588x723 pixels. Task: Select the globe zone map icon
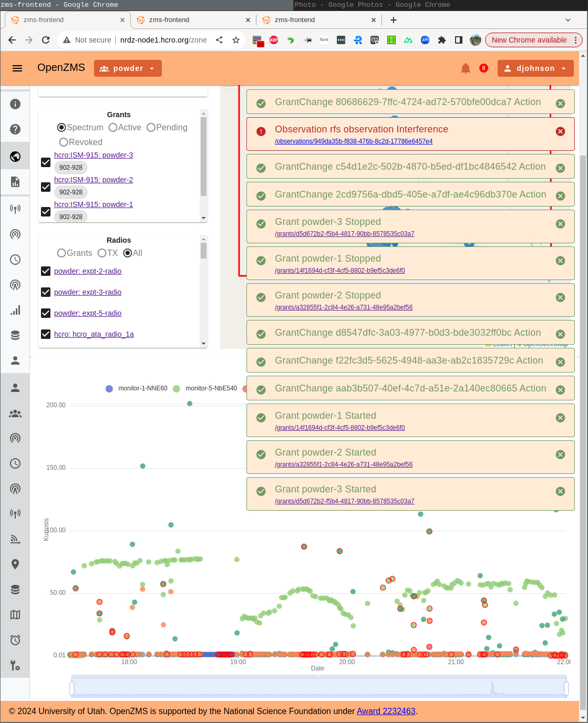click(x=15, y=157)
